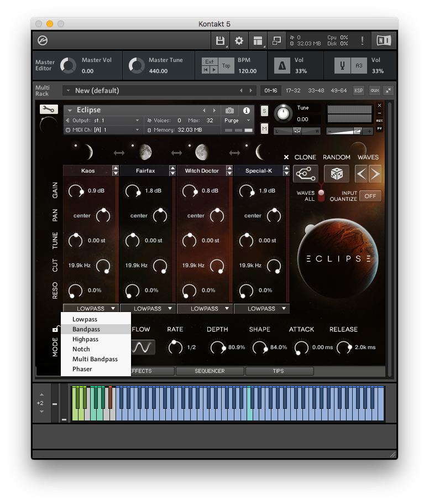
Task: Click the third moon phase icon
Action: (202, 152)
